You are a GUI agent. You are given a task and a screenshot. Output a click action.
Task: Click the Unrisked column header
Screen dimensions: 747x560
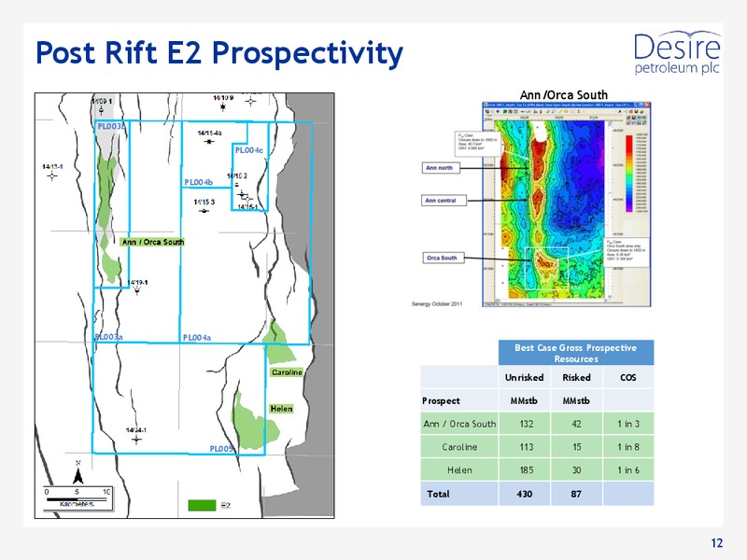pos(525,378)
